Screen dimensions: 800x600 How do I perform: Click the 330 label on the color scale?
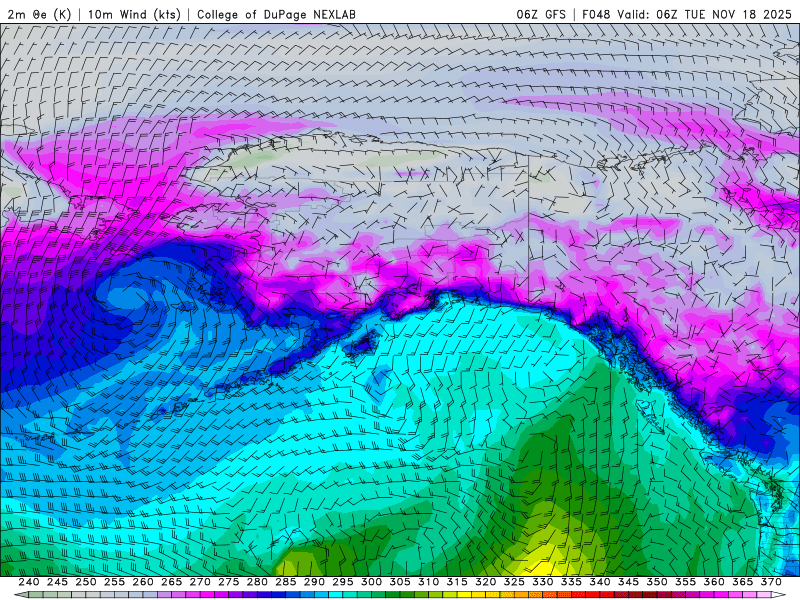543,582
